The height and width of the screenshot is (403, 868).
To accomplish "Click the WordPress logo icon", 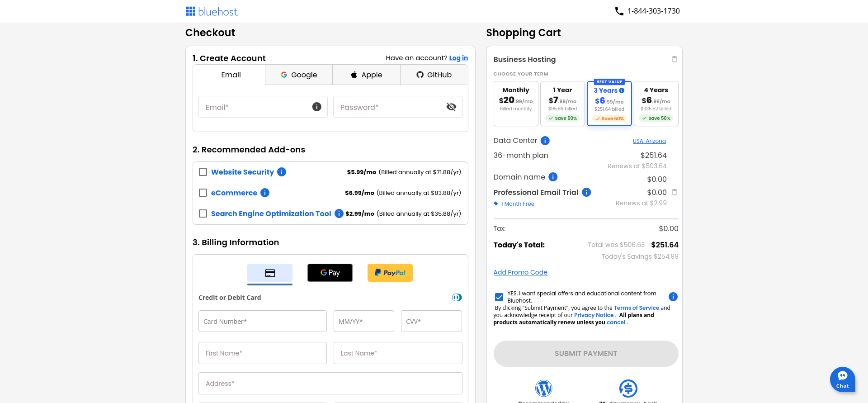I will point(544,388).
